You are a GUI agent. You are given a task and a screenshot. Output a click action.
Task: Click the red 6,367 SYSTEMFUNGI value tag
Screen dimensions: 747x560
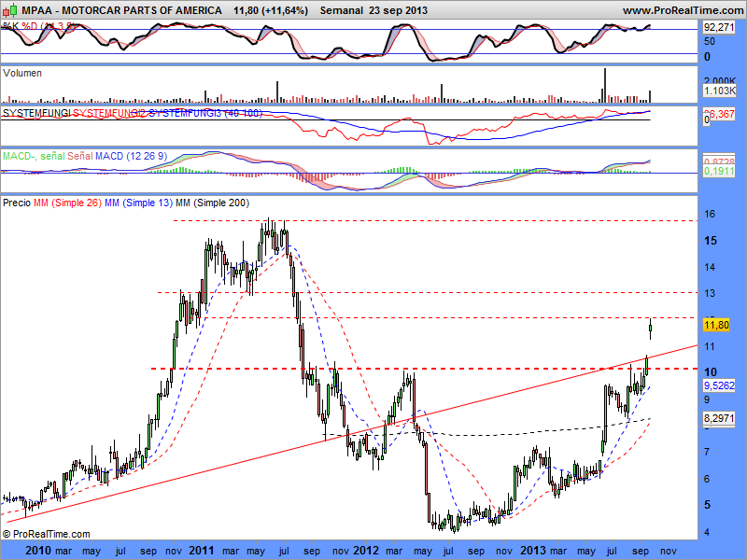click(721, 114)
